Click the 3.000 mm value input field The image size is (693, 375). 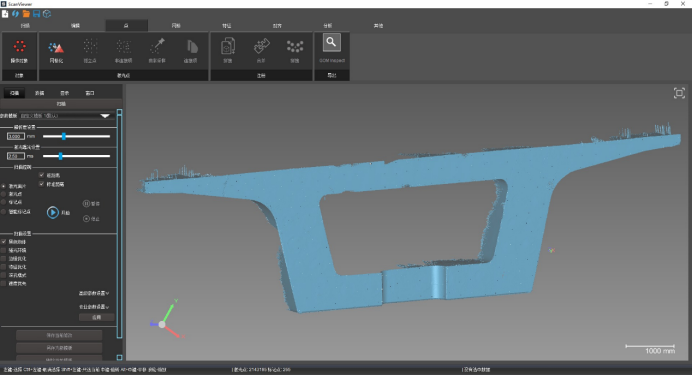[x=15, y=136]
